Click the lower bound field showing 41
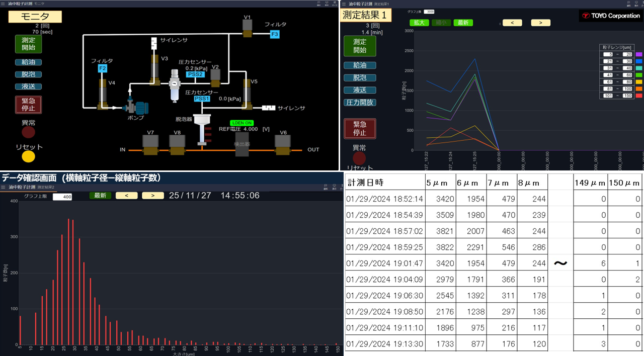This screenshot has width=644, height=356. pyautogui.click(x=609, y=75)
